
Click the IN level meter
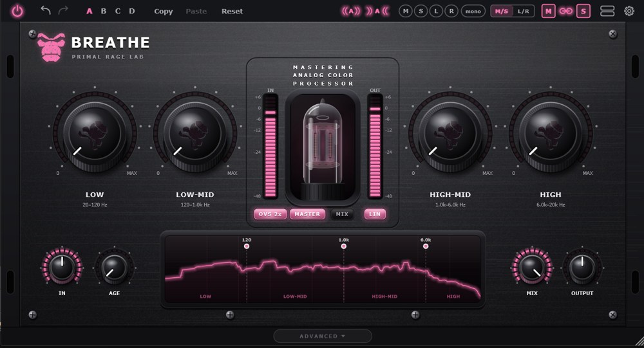pyautogui.click(x=270, y=145)
